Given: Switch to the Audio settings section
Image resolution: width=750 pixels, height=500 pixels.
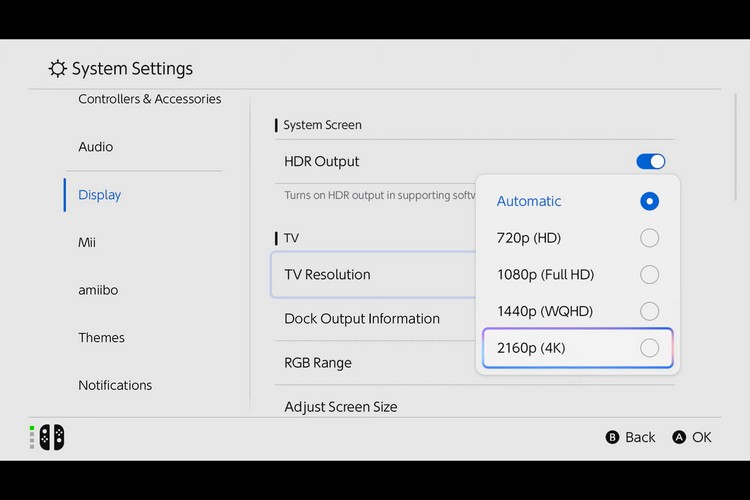Looking at the screenshot, I should pyautogui.click(x=96, y=147).
